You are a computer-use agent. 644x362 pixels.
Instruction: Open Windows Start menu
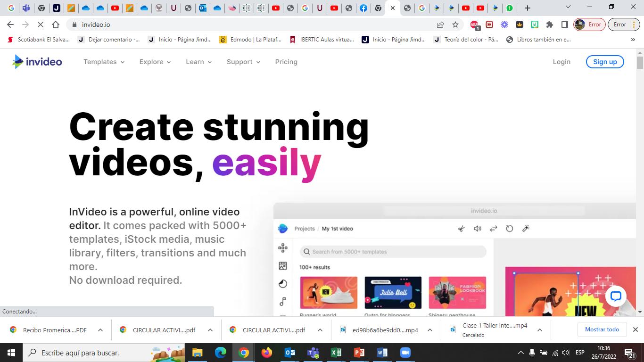pyautogui.click(x=11, y=353)
